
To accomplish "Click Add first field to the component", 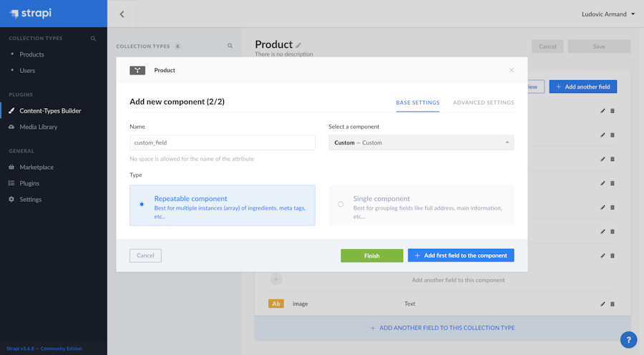I will [x=461, y=256].
